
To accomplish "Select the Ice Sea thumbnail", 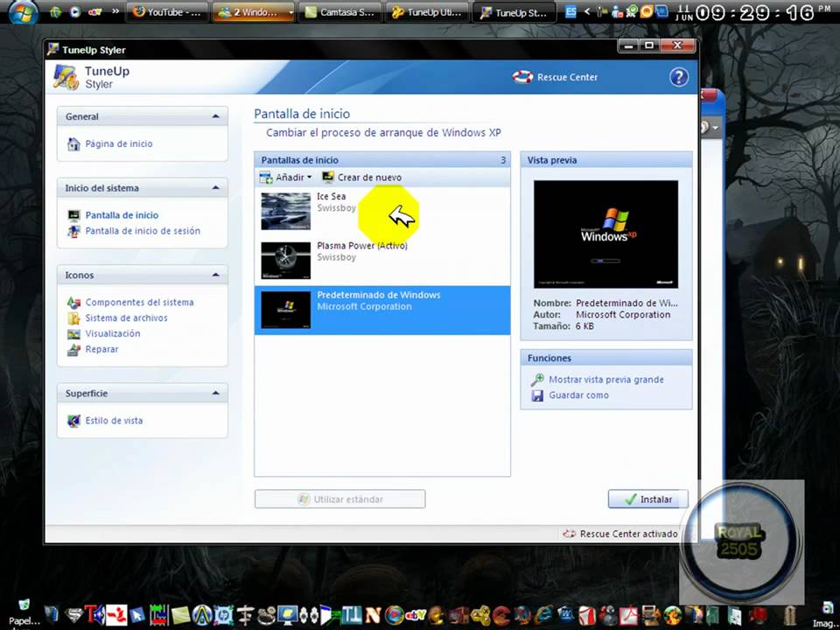I will coord(285,211).
